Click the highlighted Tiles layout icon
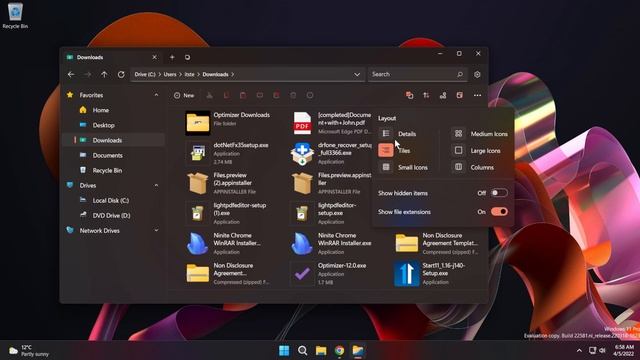 tap(386, 150)
